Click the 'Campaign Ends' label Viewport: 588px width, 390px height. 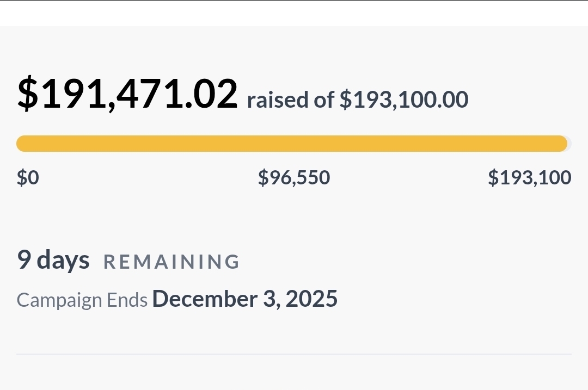tap(82, 300)
